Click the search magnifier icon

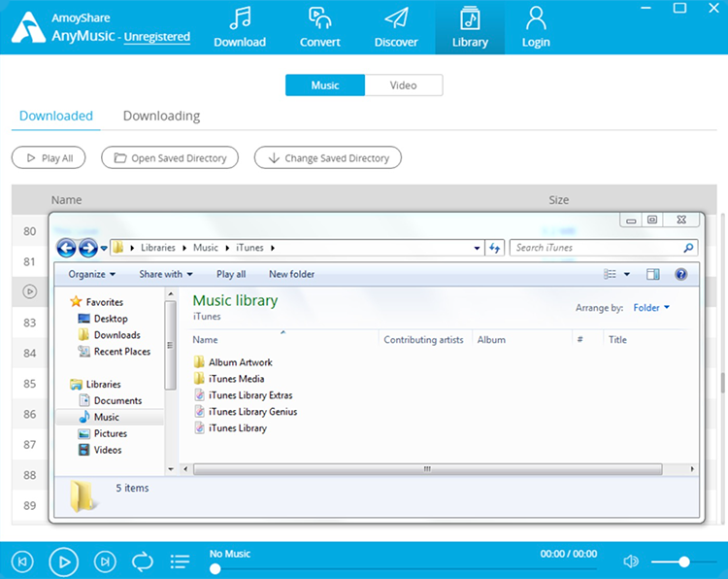tap(688, 248)
